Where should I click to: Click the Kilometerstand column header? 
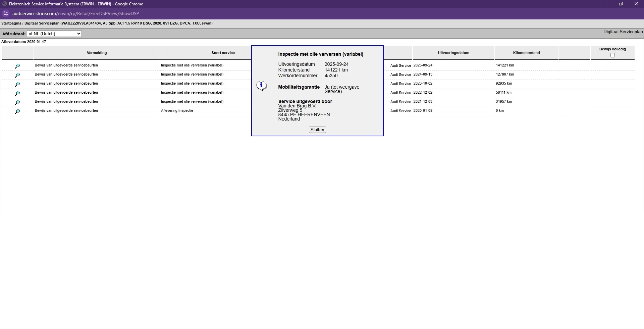(526, 53)
